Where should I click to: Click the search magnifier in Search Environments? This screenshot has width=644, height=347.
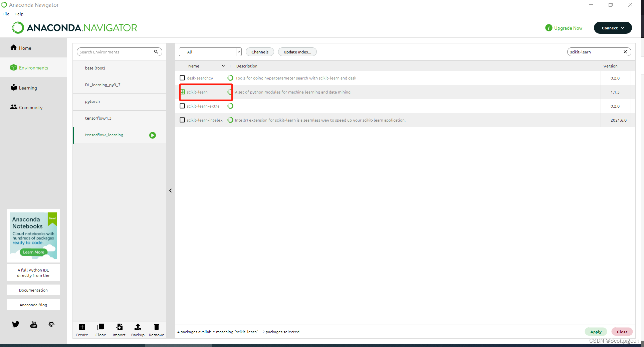(x=156, y=52)
